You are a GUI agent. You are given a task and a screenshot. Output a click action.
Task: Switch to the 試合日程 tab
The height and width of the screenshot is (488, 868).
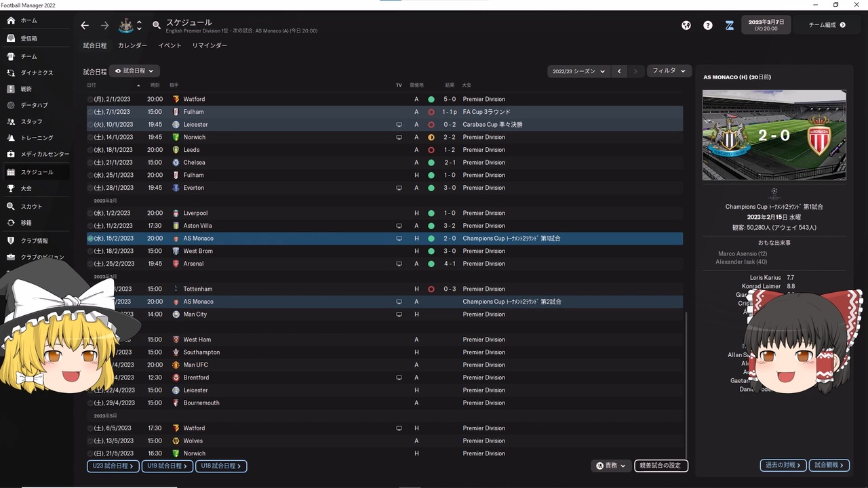pos(95,45)
